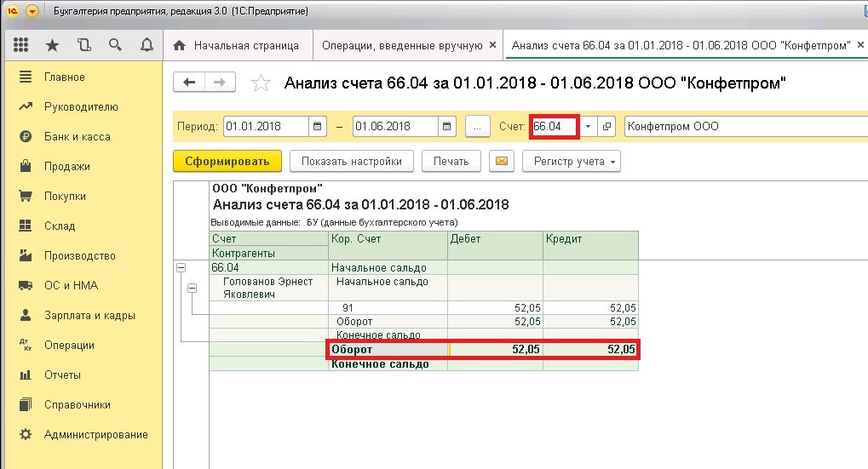Screen dimensions: 868x469
Task: Open Главное section in sidebar
Action: tap(64, 77)
